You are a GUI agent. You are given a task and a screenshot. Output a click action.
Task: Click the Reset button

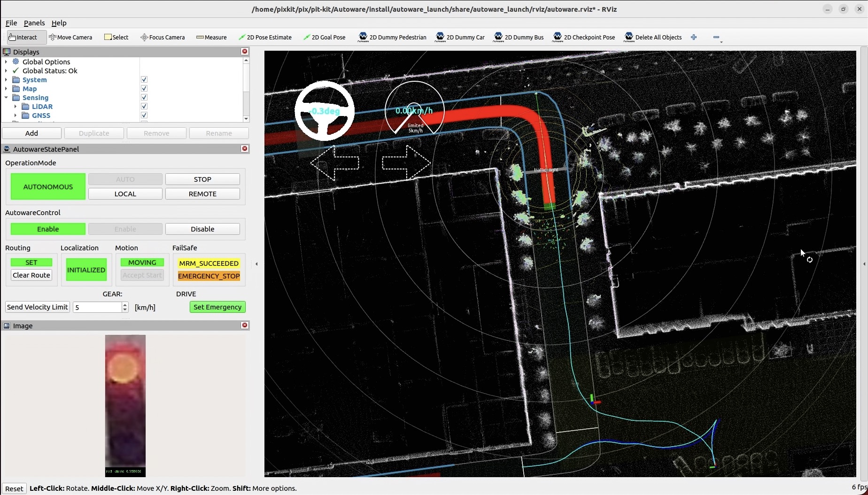(14, 488)
